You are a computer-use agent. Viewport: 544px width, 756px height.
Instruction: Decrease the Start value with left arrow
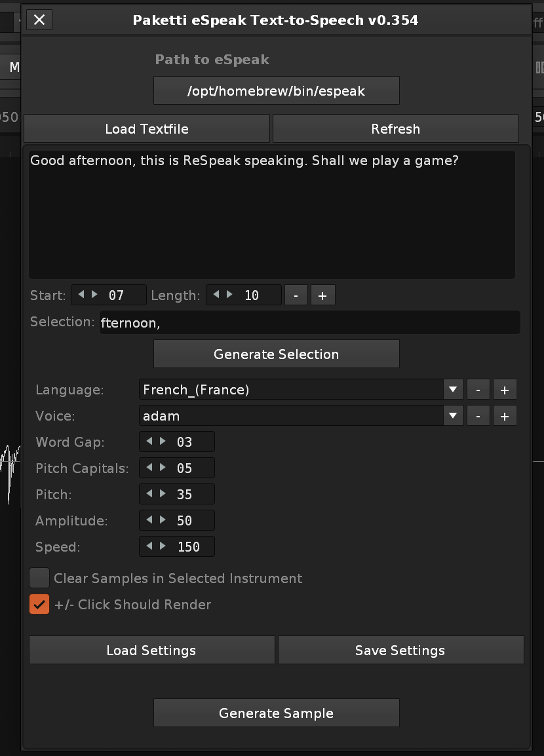click(81, 295)
